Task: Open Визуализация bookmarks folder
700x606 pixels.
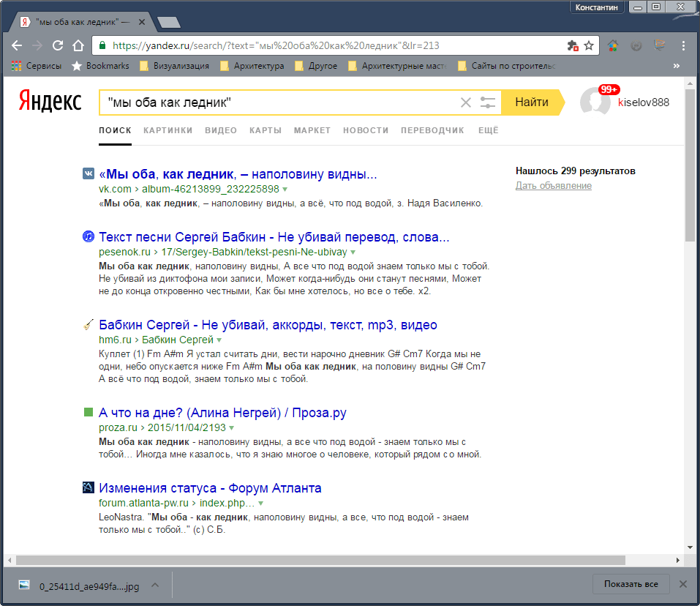Action: 175,66
